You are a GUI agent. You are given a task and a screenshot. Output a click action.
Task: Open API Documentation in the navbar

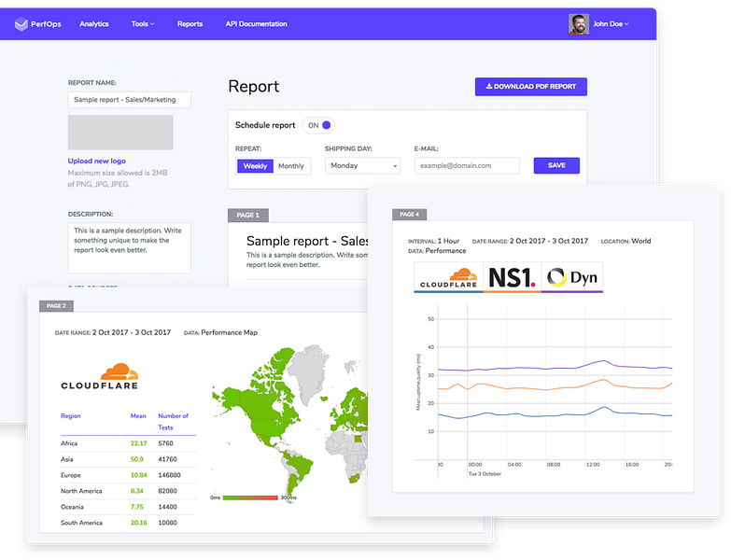pos(256,23)
